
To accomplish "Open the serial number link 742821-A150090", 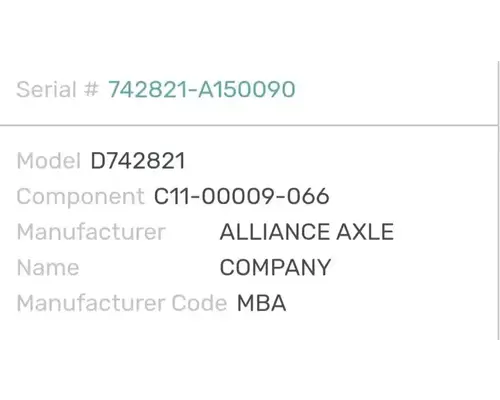I will coord(202,89).
